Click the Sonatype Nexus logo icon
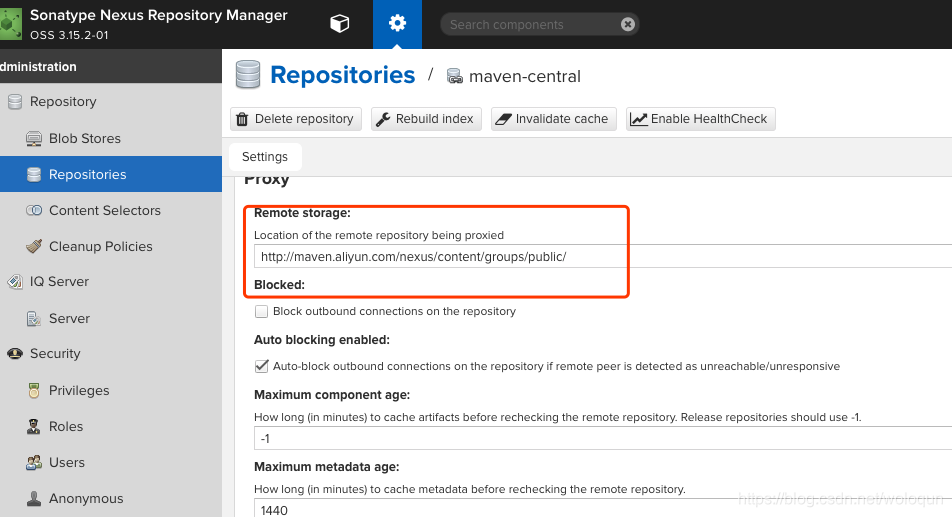 (x=10, y=24)
